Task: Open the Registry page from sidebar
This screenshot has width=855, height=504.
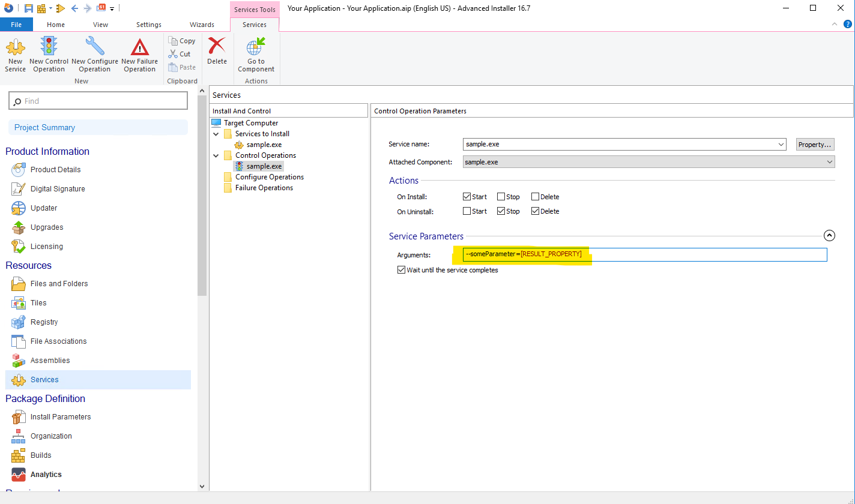Action: [x=44, y=322]
